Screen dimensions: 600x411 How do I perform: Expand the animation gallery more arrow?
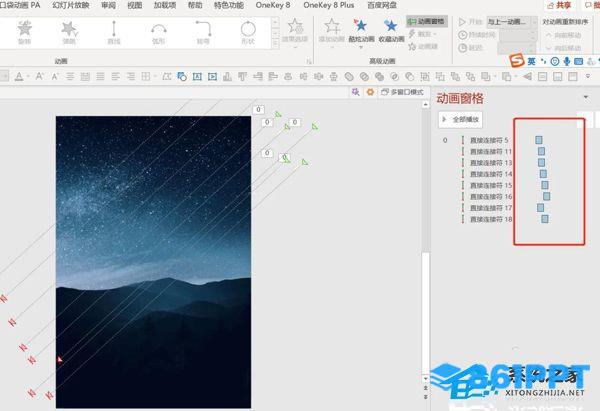(x=275, y=44)
